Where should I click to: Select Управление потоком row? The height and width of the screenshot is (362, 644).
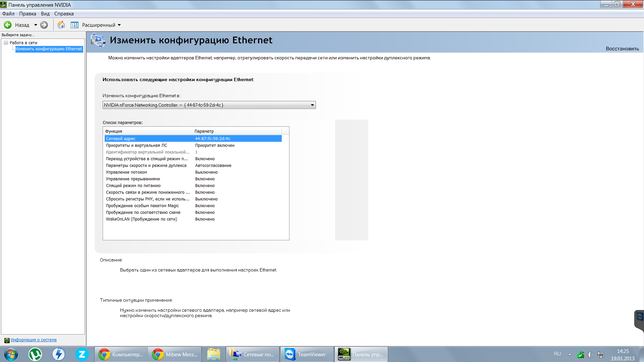193,172
